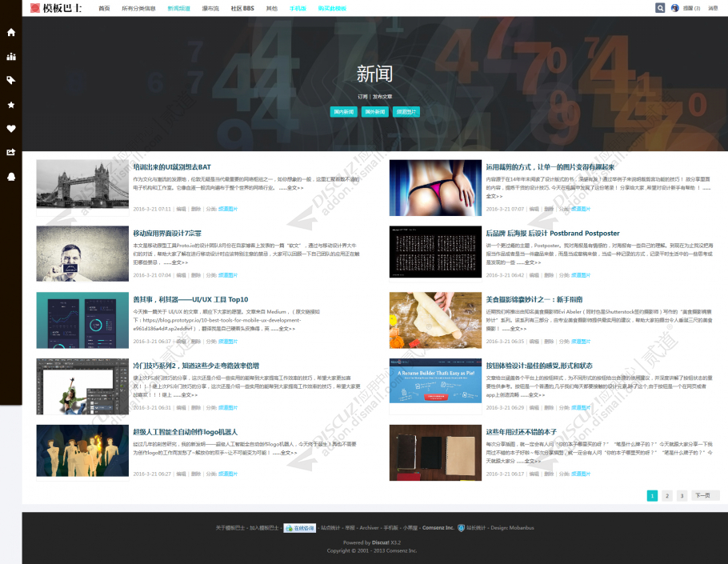
Task: Open the 这些年用过还不错的本子 article title
Action: [x=521, y=432]
